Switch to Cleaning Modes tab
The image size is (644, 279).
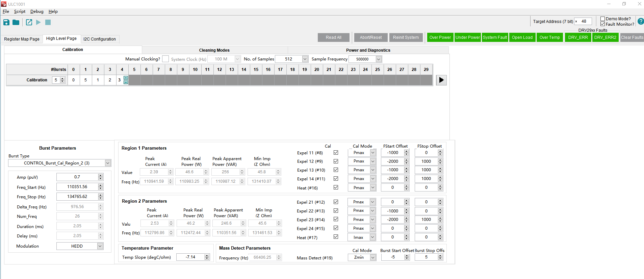(x=214, y=50)
